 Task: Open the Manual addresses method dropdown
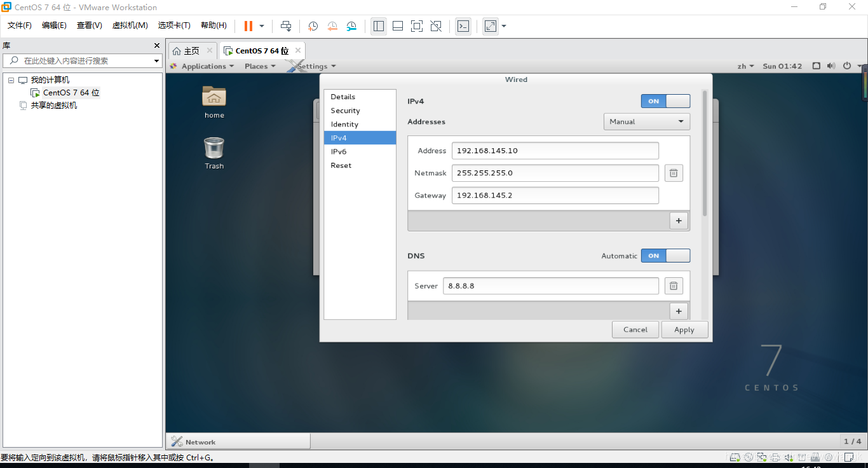pos(646,121)
